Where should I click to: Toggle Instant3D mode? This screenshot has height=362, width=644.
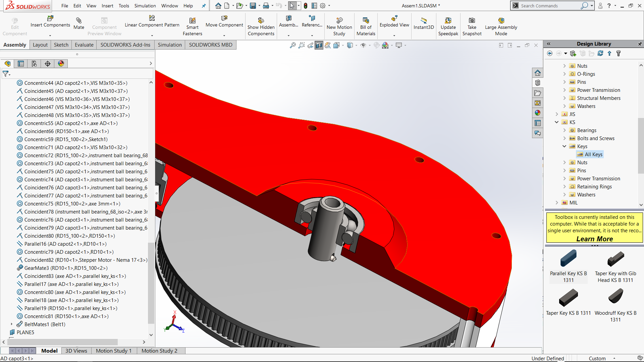point(424,20)
